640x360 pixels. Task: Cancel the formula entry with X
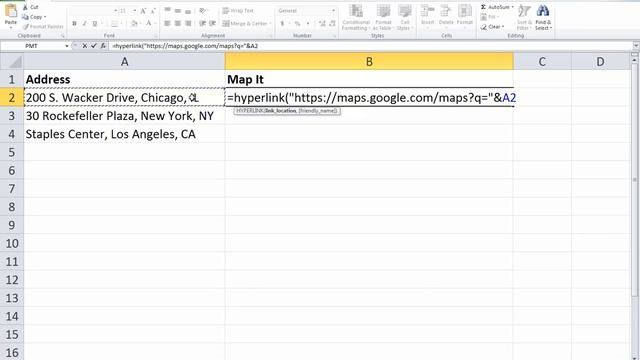pos(84,46)
